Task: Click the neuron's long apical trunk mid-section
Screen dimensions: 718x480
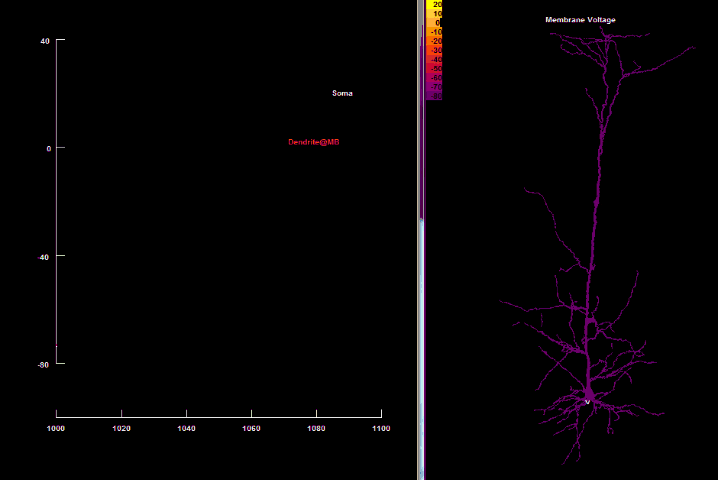Action: tap(600, 180)
